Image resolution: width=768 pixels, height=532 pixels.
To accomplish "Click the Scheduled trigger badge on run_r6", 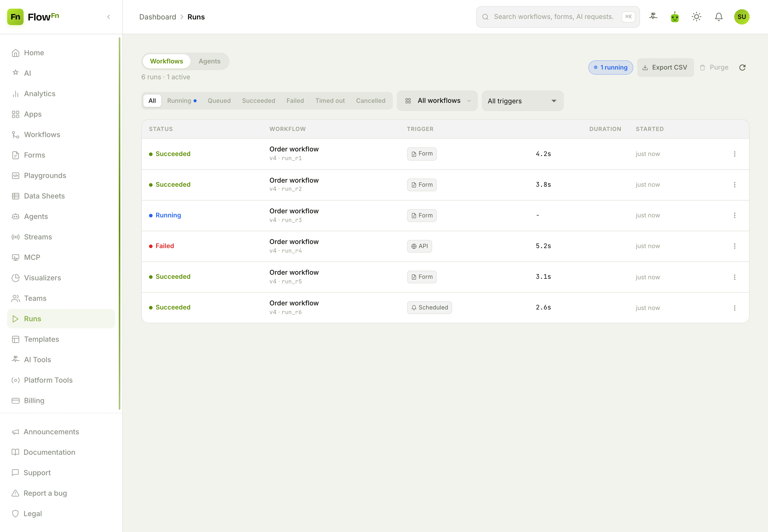I will click(429, 308).
